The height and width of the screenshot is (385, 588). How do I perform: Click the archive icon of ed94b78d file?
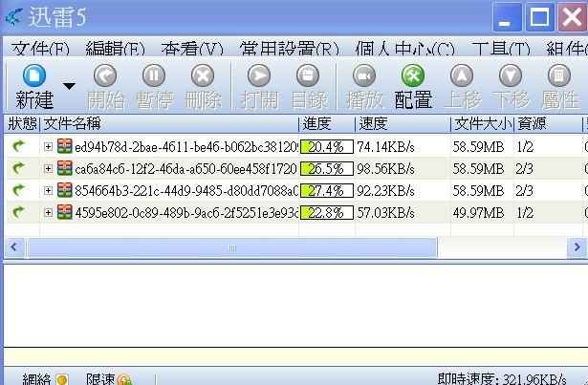[64, 146]
